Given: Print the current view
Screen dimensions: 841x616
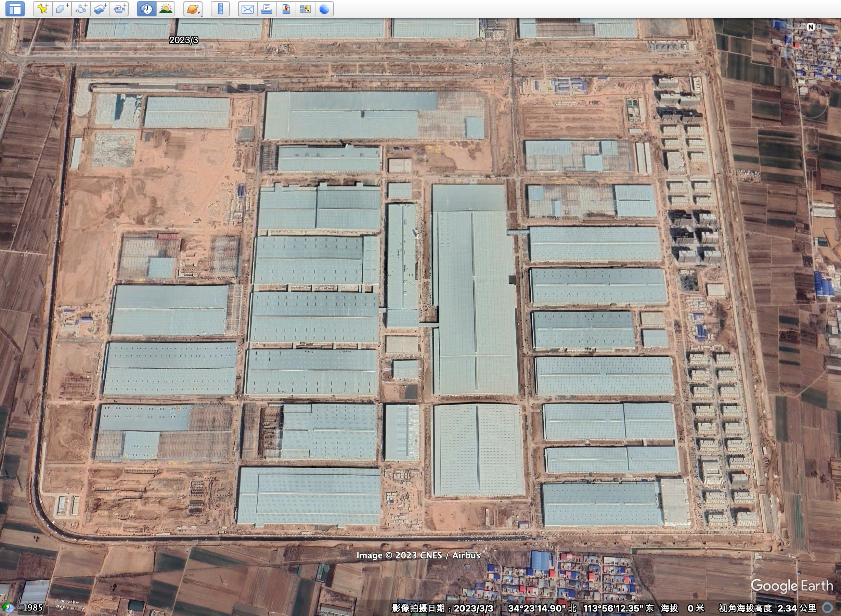Looking at the screenshot, I should pyautogui.click(x=267, y=9).
